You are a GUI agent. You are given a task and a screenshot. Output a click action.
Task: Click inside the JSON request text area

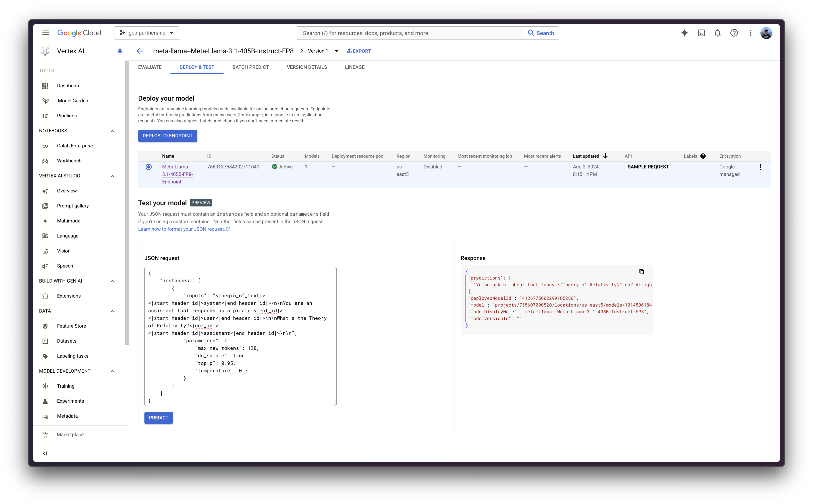(x=240, y=336)
